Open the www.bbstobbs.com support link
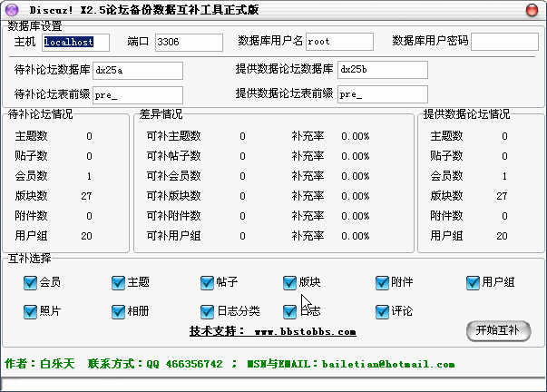 [305, 331]
